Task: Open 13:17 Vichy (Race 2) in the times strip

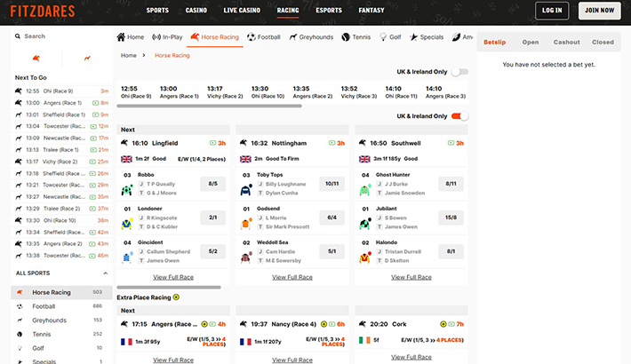Action: coord(225,92)
